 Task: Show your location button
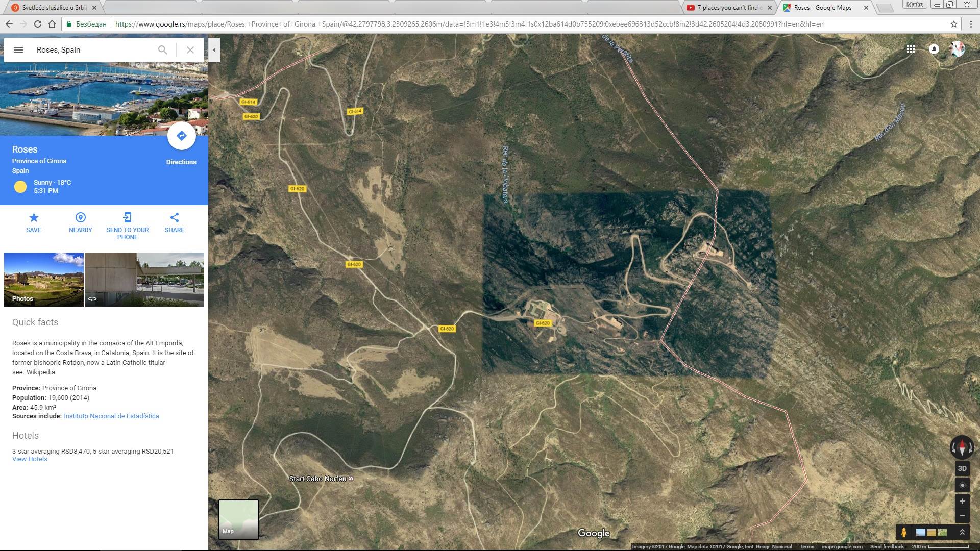pyautogui.click(x=962, y=485)
